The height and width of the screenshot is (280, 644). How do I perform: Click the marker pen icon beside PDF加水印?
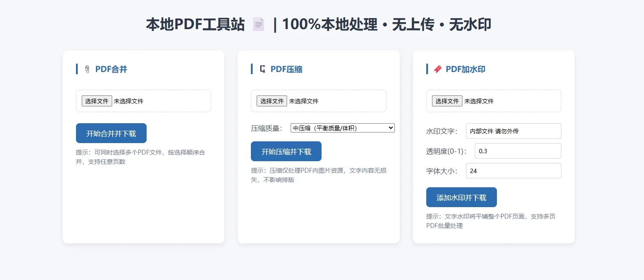click(438, 69)
